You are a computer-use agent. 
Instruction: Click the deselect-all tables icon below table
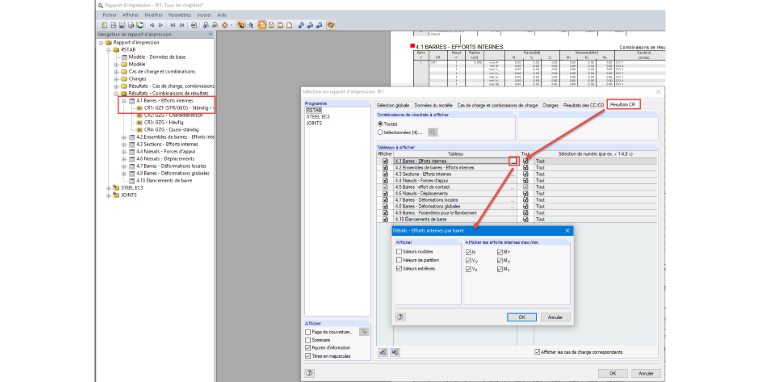395,352
